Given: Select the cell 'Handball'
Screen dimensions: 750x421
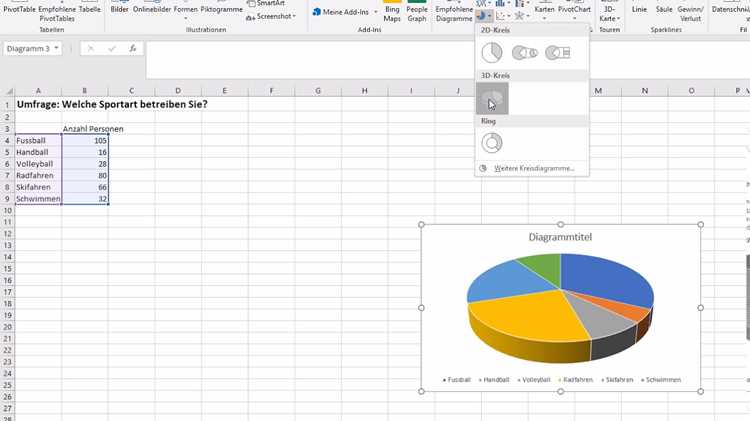Looking at the screenshot, I should [38, 152].
